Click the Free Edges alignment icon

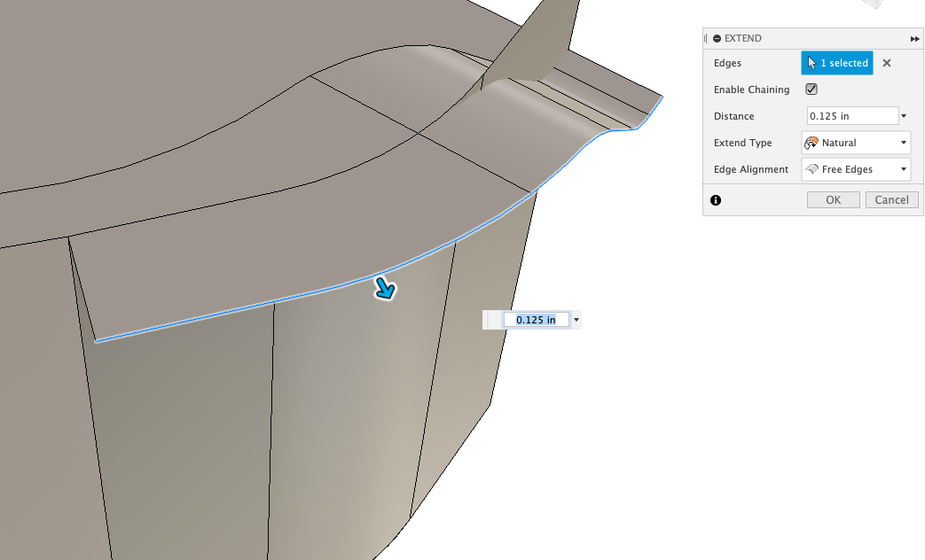click(x=811, y=168)
